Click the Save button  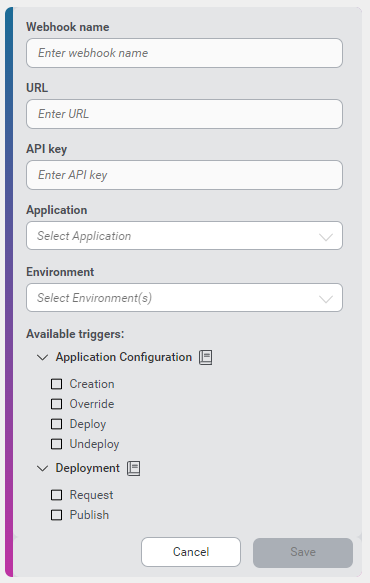(303, 553)
